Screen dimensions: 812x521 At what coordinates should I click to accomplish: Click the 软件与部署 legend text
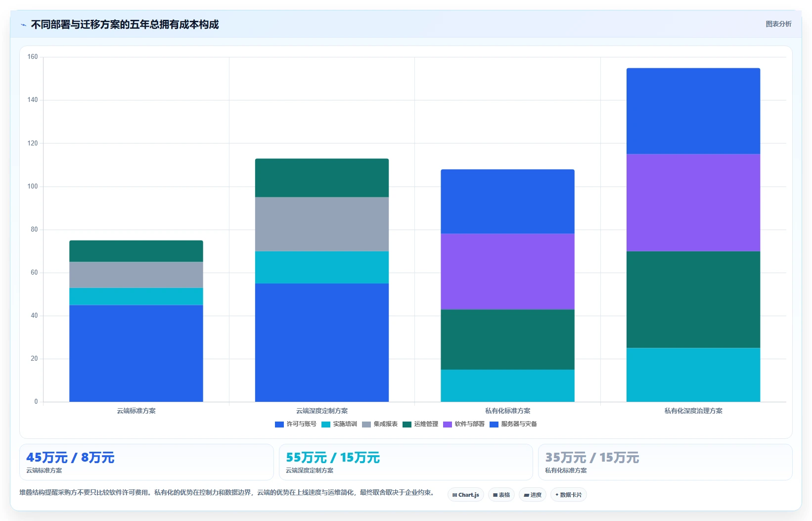(x=470, y=424)
